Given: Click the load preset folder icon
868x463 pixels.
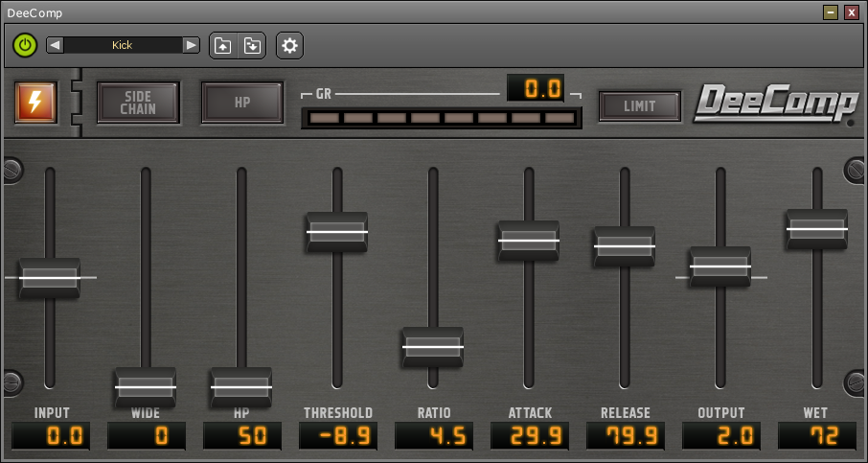Looking at the screenshot, I should tap(223, 45).
